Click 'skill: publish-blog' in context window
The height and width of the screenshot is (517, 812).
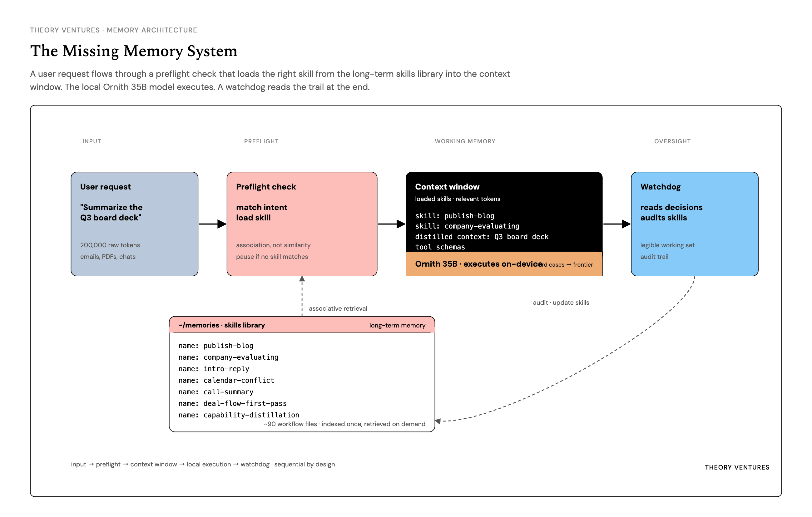click(x=454, y=216)
